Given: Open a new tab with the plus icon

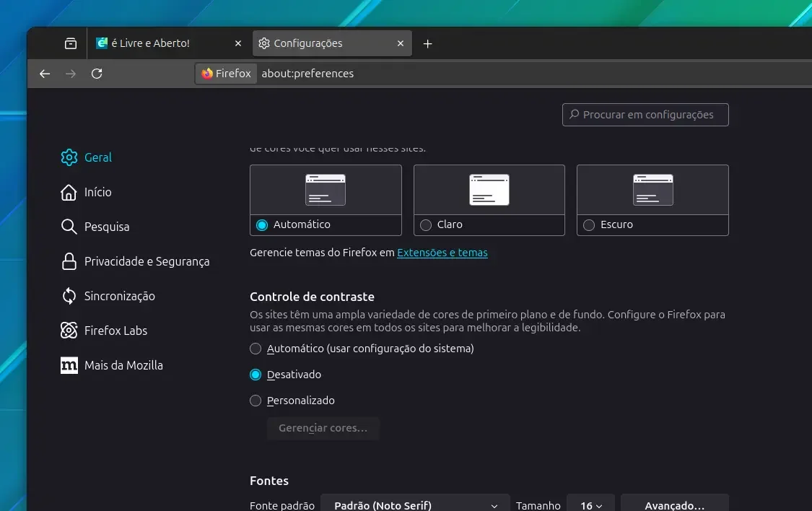Looking at the screenshot, I should [428, 43].
